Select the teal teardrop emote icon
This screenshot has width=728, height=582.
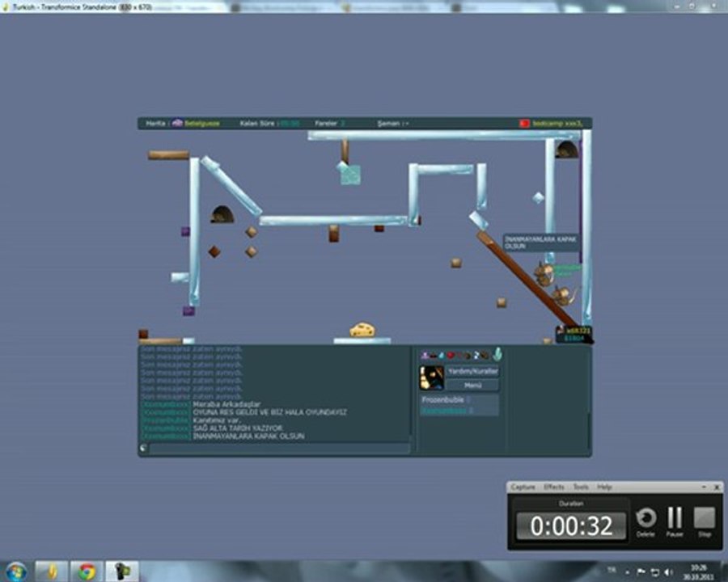442,356
